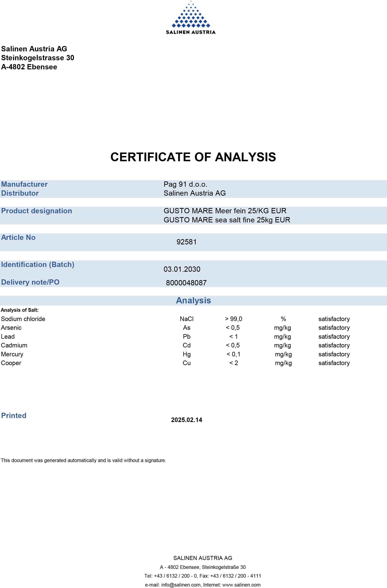The width and height of the screenshot is (387, 588).
Task: Click the Cooper row satisfactory result
Action: (334, 363)
